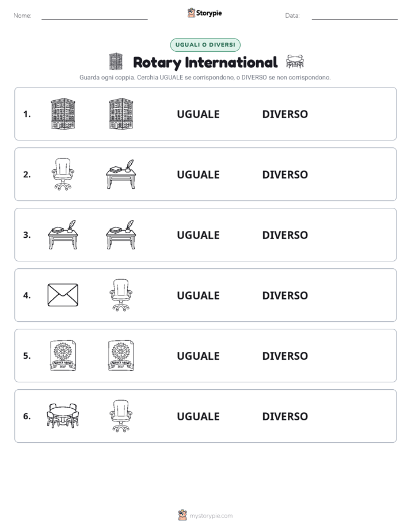Choose UGUALE for row 5
The image size is (411, 532).
coord(199,356)
